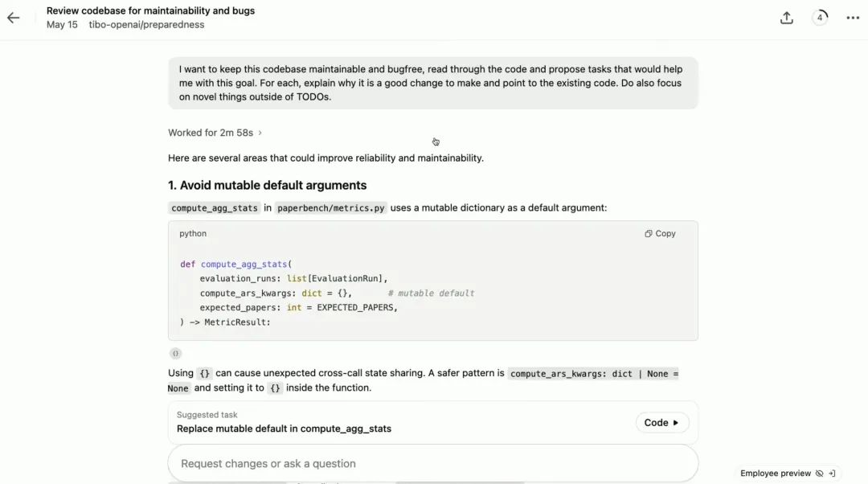The width and height of the screenshot is (868, 484).
Task: Click the exit arrow beside Employee preview
Action: [833, 474]
